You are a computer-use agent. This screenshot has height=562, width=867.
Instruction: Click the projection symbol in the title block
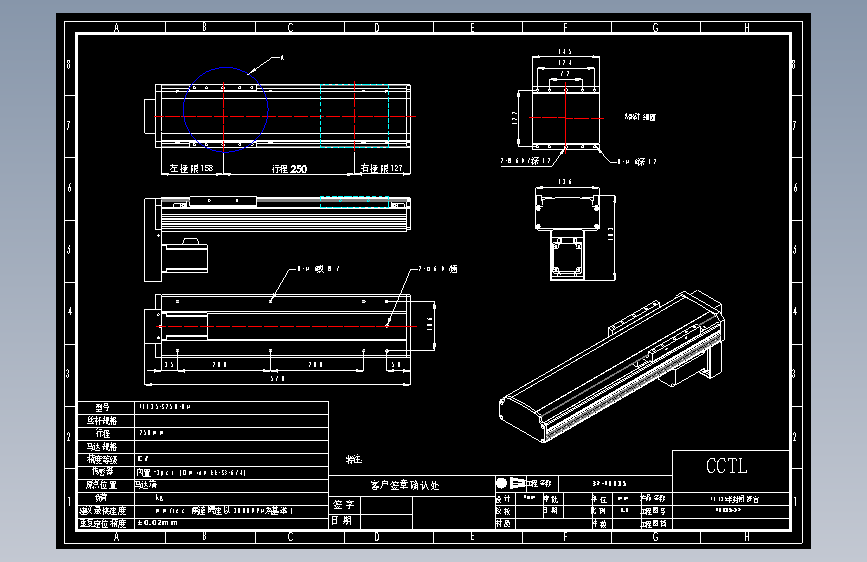pyautogui.click(x=511, y=483)
